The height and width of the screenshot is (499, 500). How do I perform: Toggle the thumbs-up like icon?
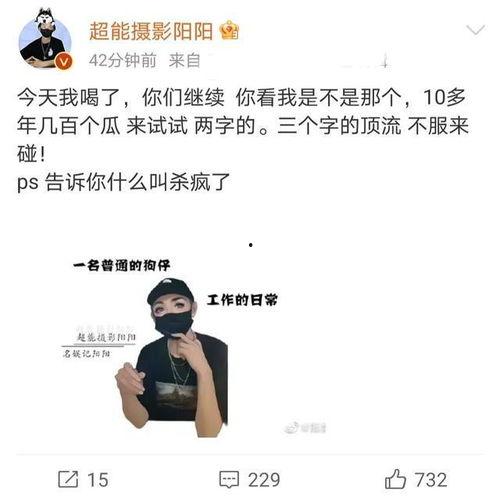coord(395,479)
